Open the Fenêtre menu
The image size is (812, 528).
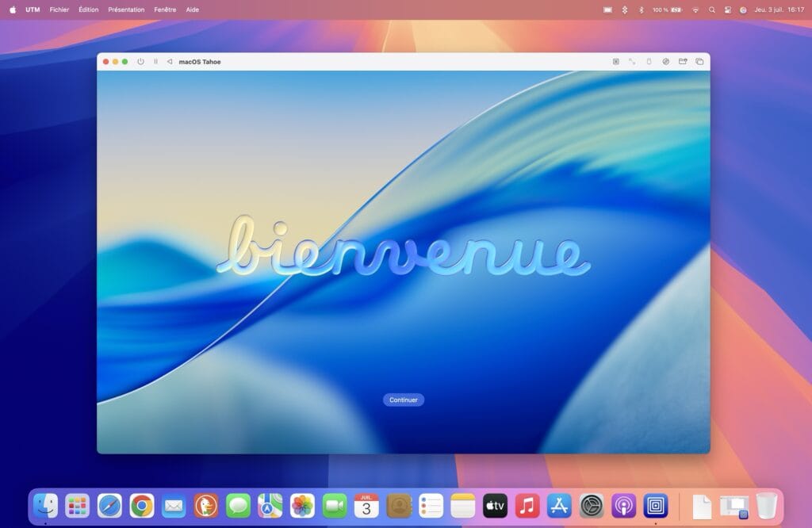click(165, 10)
